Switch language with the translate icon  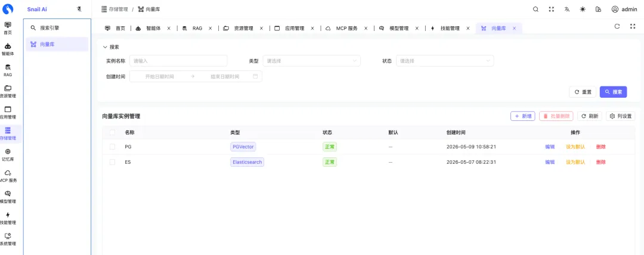[567, 10]
